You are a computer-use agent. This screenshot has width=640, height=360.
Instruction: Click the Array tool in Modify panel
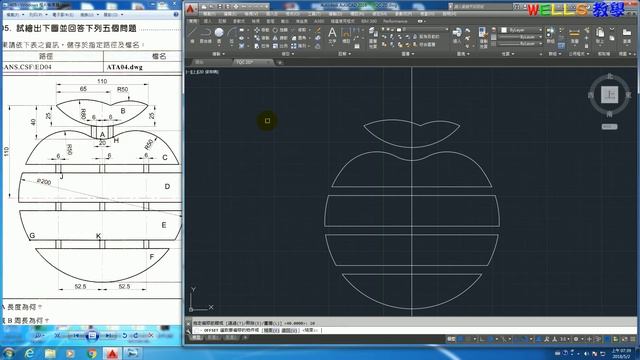click(299, 46)
